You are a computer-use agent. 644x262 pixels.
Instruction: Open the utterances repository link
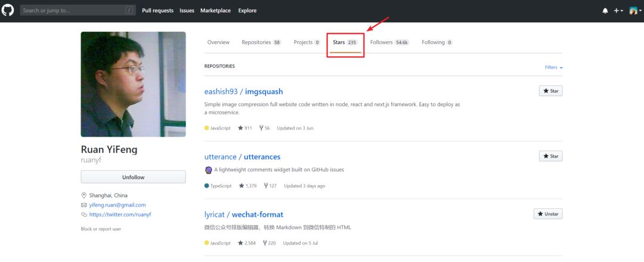[x=262, y=157]
